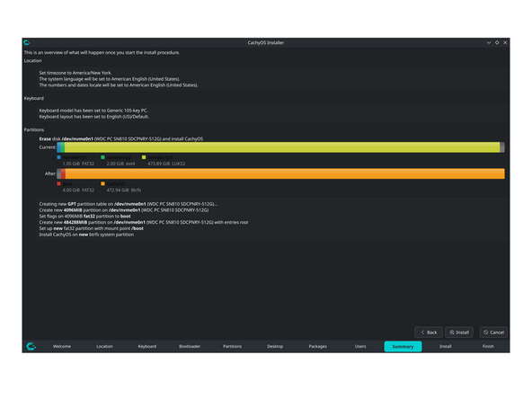Screen dimensions: 532x399
Task: Click '2.00 GiB ext4' label
Action: tap(120, 164)
